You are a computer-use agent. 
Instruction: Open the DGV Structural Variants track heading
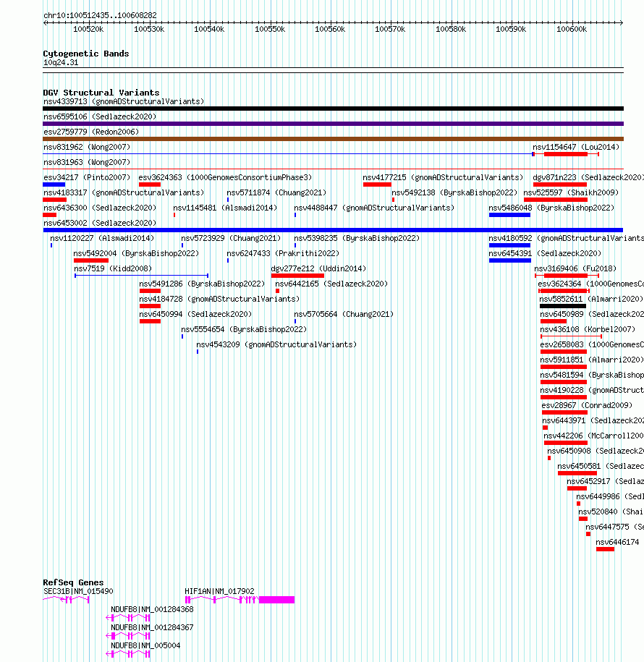101,93
